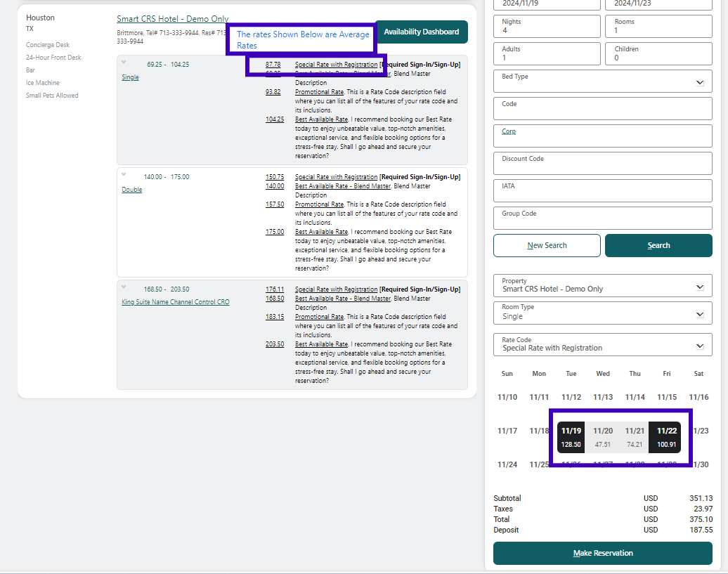
Task: Expand the Rate Code dropdown
Action: (x=603, y=344)
